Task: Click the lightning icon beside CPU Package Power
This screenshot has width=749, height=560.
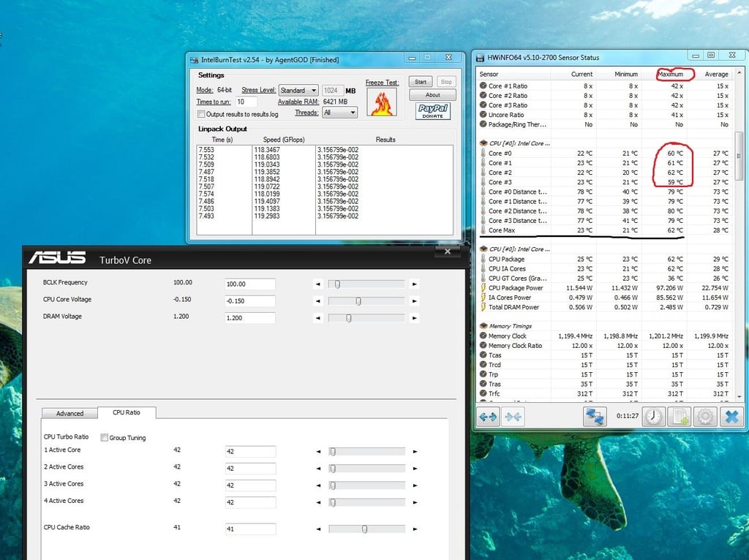Action: 483,288
